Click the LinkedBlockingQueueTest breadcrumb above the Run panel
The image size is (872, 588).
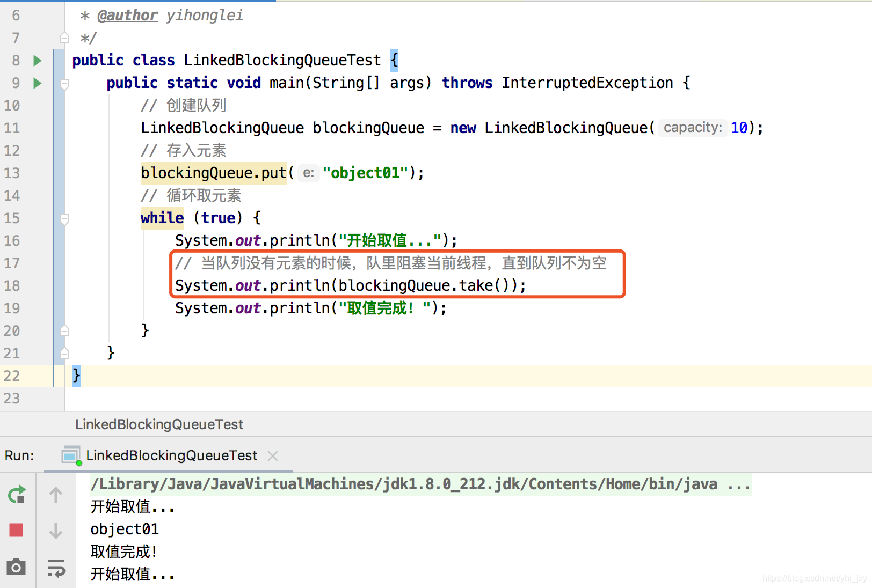click(159, 424)
